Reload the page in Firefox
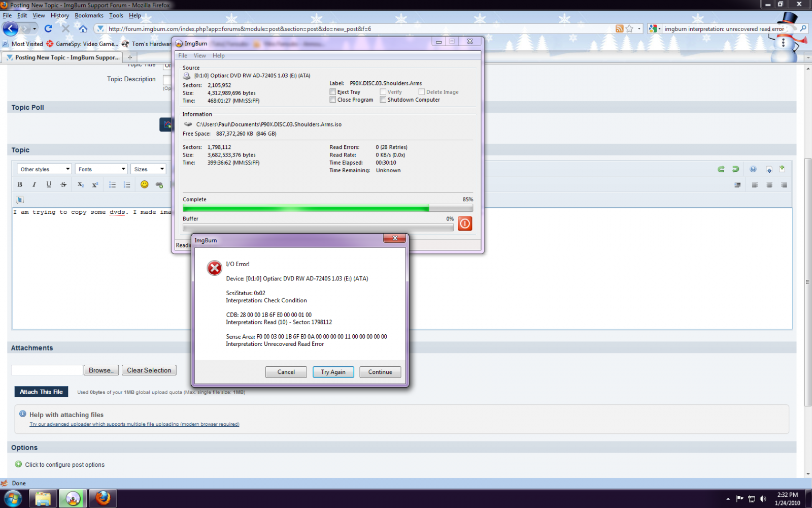This screenshot has width=812, height=508. (48, 28)
